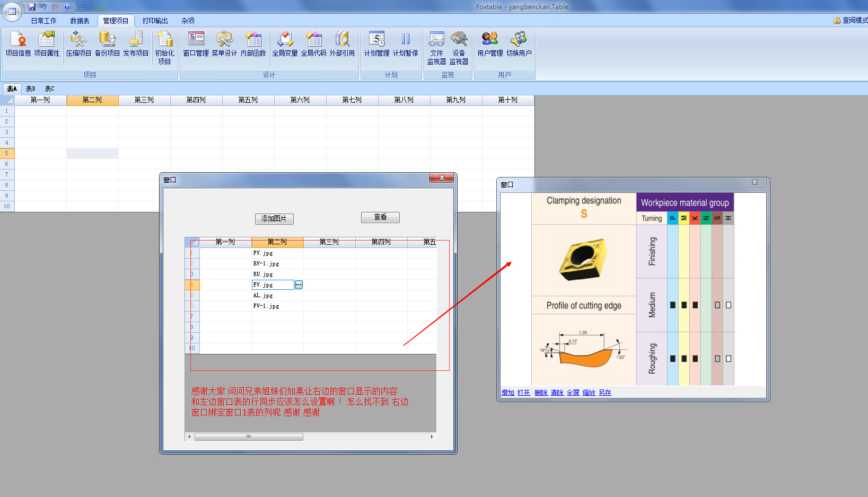The width and height of the screenshot is (868, 497).
Task: Click the 清除 link in image window
Action: [x=557, y=393]
